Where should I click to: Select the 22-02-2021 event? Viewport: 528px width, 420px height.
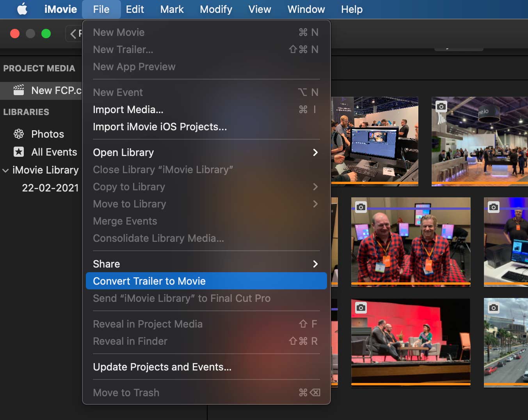(50, 188)
